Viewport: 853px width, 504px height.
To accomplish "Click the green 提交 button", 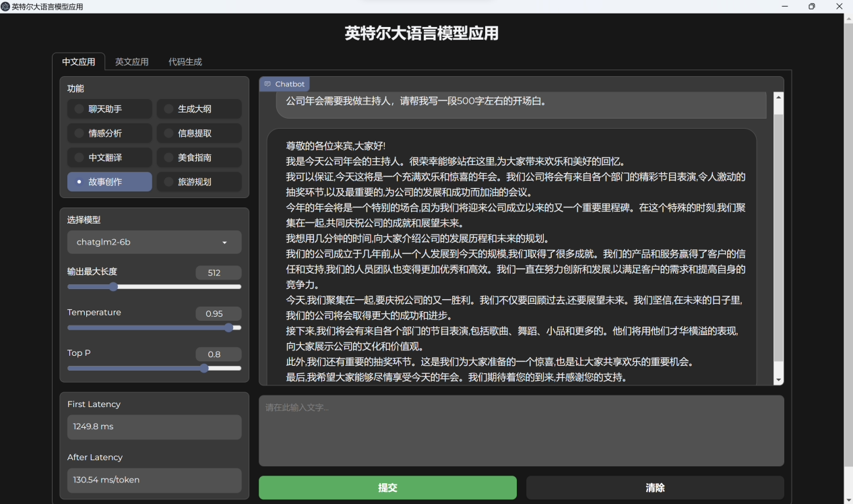I will (x=387, y=488).
